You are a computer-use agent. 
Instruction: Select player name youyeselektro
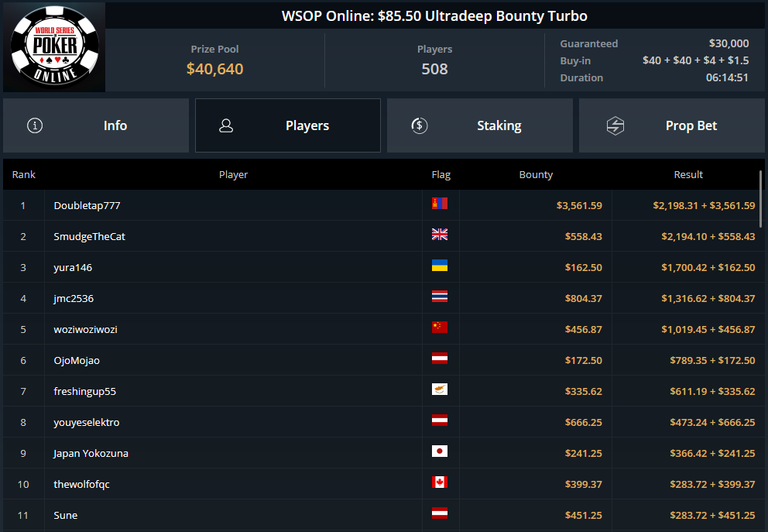[x=86, y=422]
